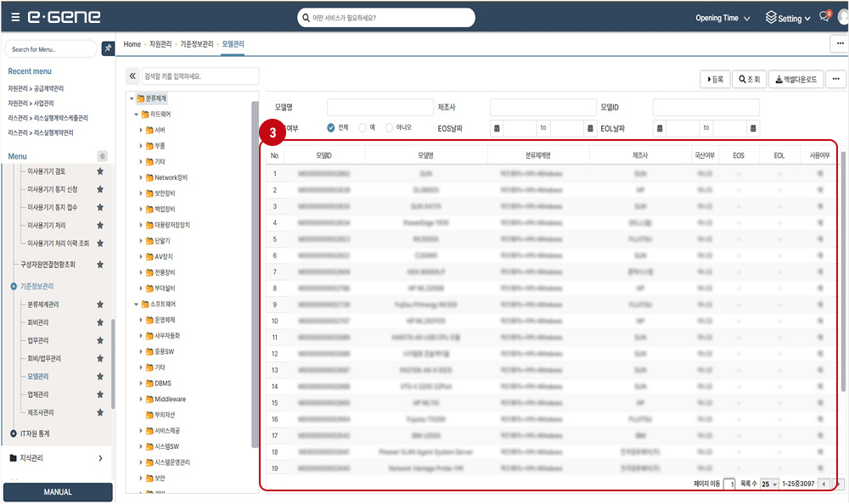
Task: Collapse tree panel with double-chevron icon
Action: [x=132, y=76]
